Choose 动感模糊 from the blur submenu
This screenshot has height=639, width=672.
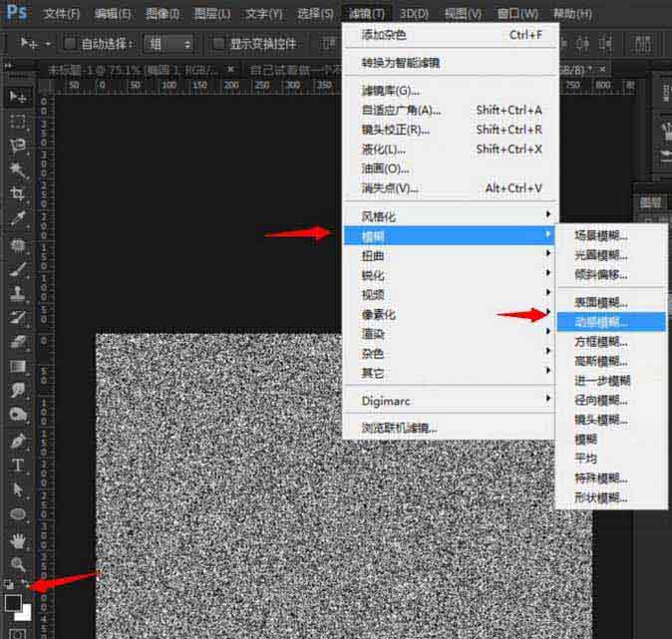pos(601,322)
